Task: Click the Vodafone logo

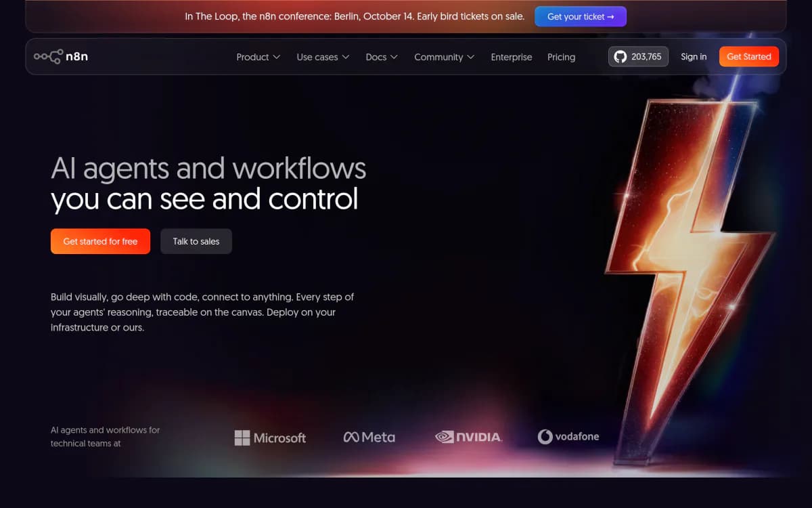Action: pyautogui.click(x=568, y=437)
